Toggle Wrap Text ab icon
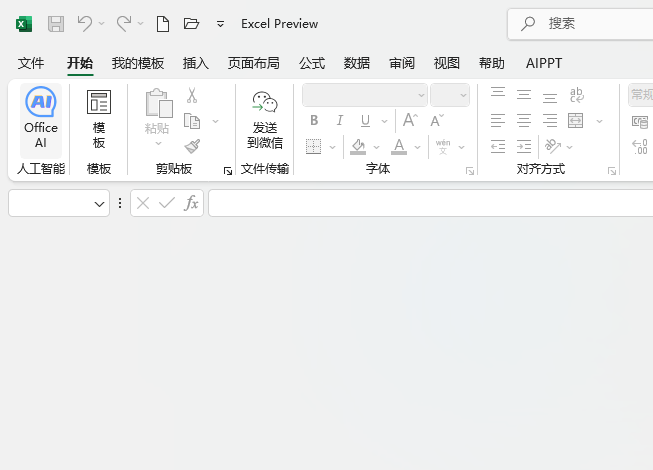The image size is (653, 470). coord(576,95)
